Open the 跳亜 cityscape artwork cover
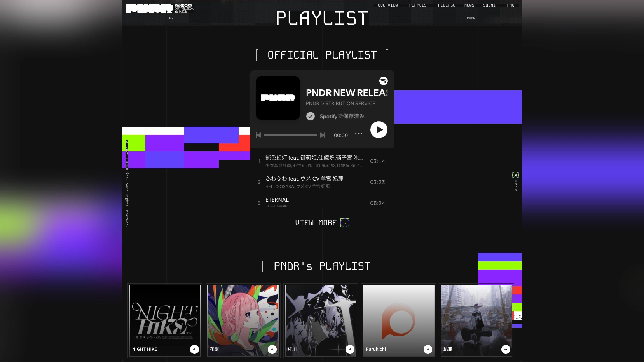Image resolution: width=644 pixels, height=362 pixels. coord(476,321)
